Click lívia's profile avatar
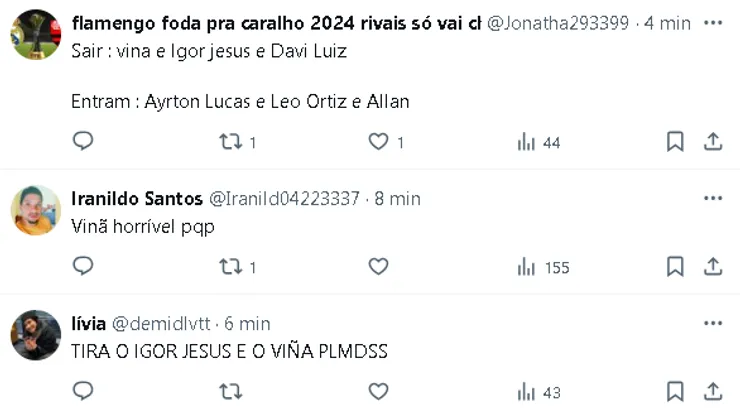 pos(36,335)
